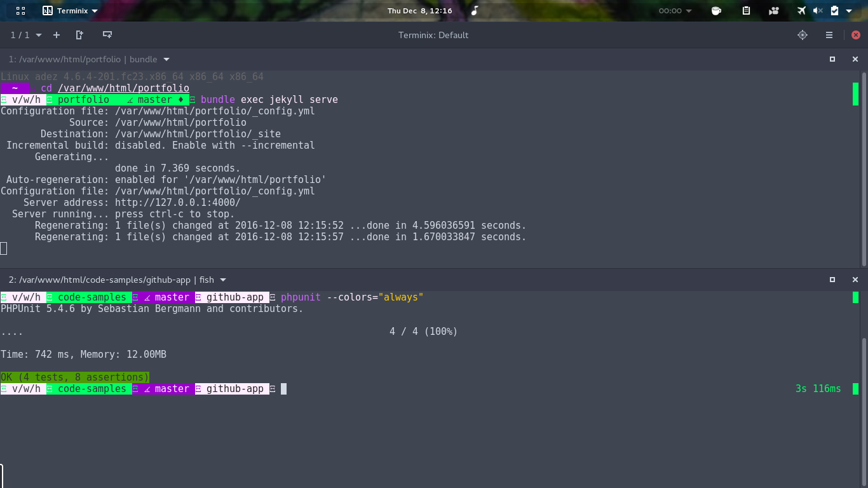Screen dimensions: 868x488
Task: Click the music note icon in top bar
Action: 475,11
